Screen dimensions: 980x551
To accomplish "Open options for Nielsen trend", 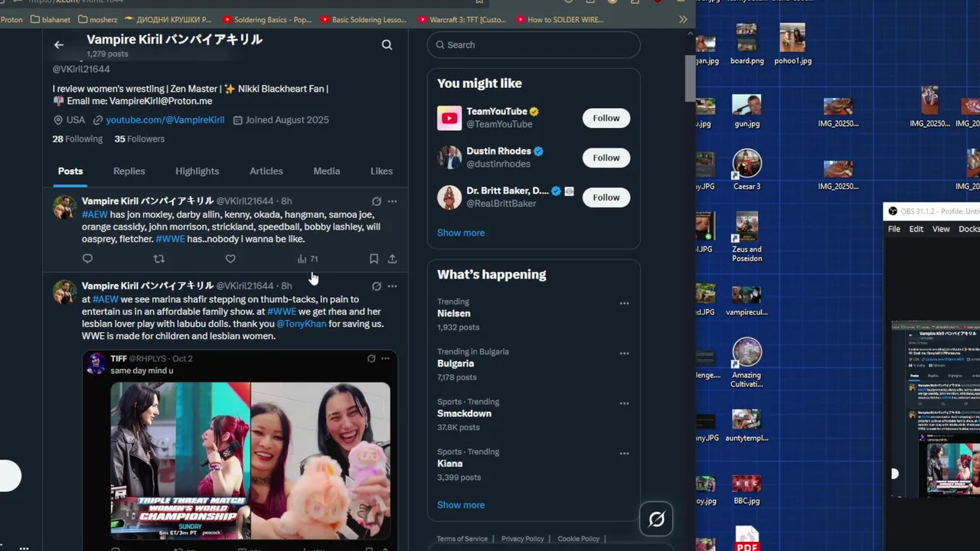I will [624, 304].
